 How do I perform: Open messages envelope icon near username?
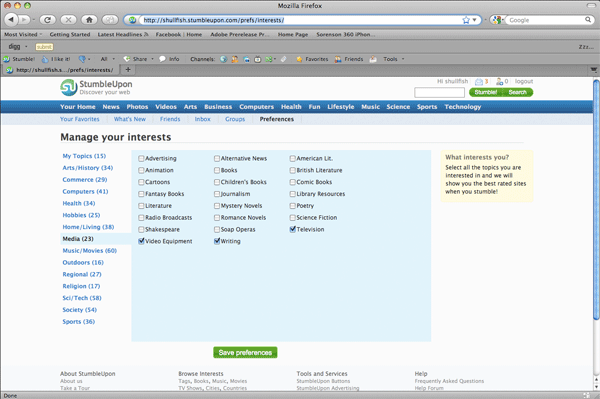click(479, 81)
